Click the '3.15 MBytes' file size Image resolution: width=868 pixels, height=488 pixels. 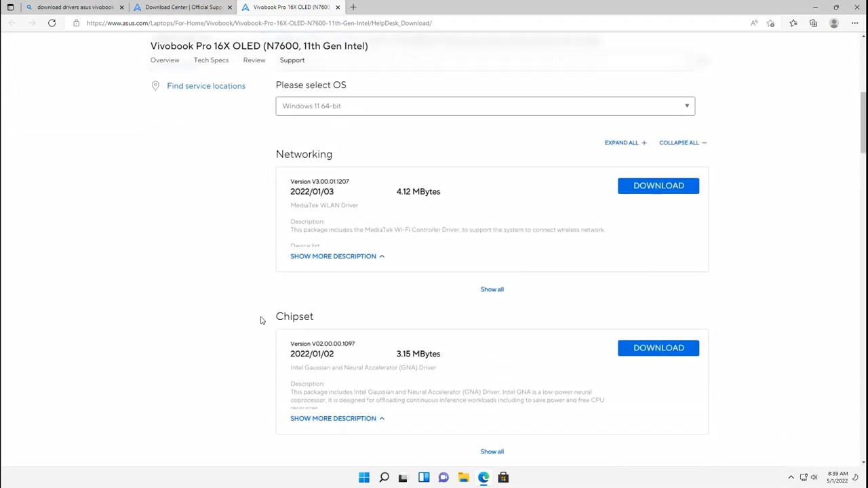[x=418, y=354]
